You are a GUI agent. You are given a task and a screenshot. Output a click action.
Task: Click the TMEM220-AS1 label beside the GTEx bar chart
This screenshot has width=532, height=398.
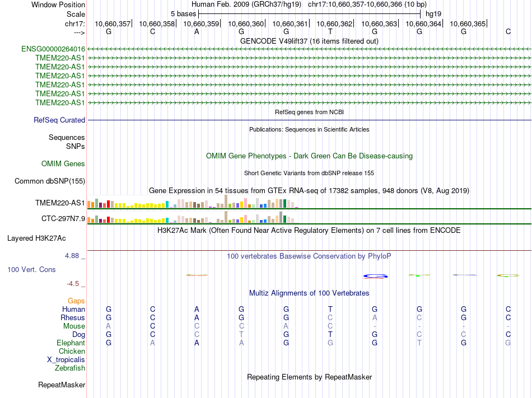(60, 203)
